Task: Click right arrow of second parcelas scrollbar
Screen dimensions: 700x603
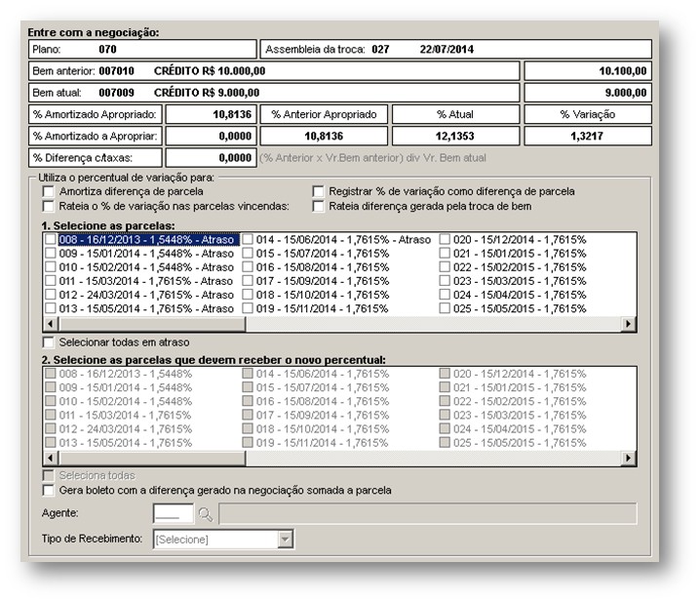Action: coord(629,459)
